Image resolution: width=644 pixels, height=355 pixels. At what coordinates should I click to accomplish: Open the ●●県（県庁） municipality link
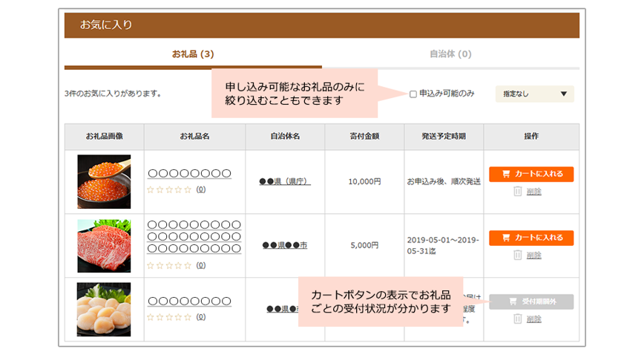pyautogui.click(x=285, y=181)
